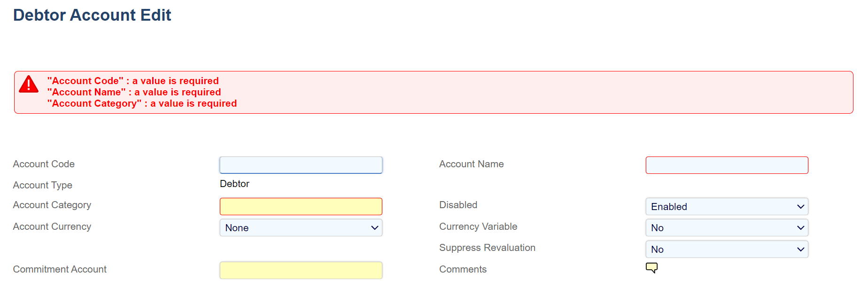
Task: Open the Disabled status dropdown
Action: click(x=727, y=207)
